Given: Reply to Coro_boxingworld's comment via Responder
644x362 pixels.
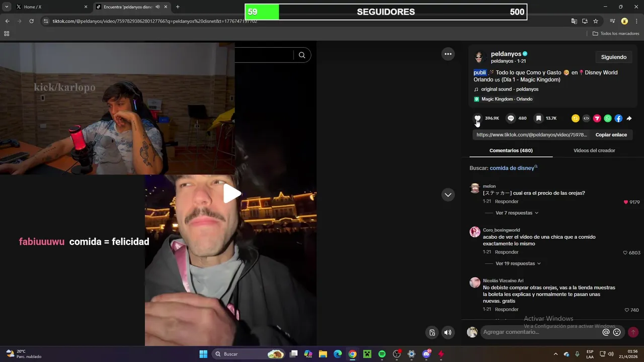Looking at the screenshot, I should [x=507, y=252].
